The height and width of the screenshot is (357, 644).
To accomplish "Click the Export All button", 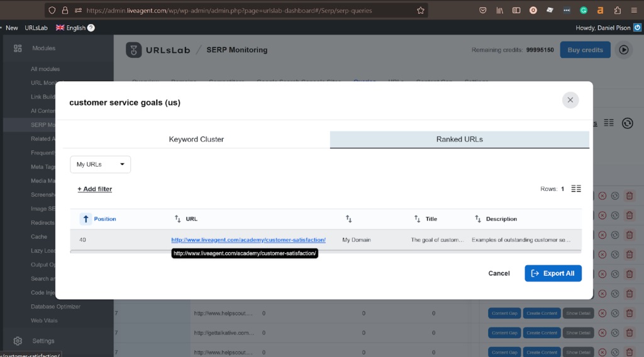I will (x=553, y=273).
